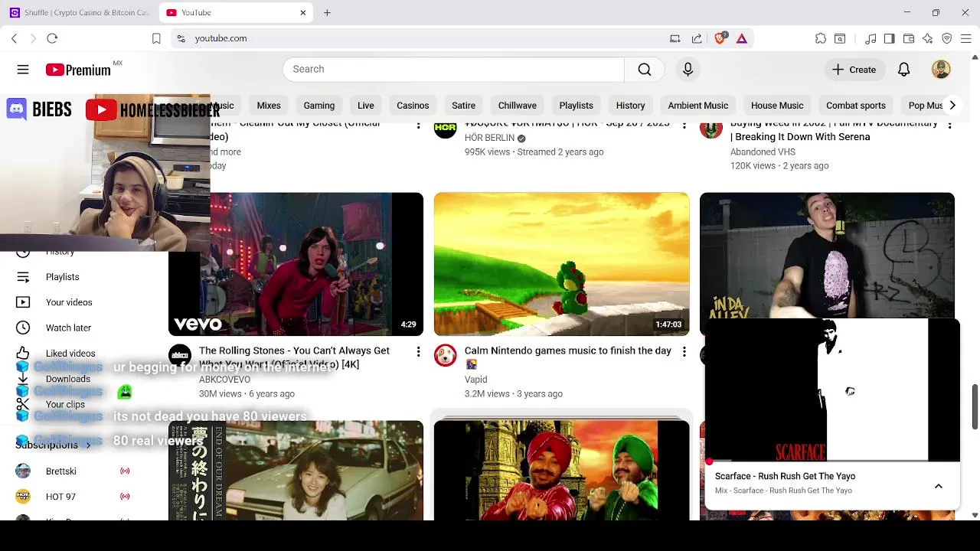Screen dimensions: 980x551
Task: Go to YouTube Premium home logo
Action: (x=78, y=70)
